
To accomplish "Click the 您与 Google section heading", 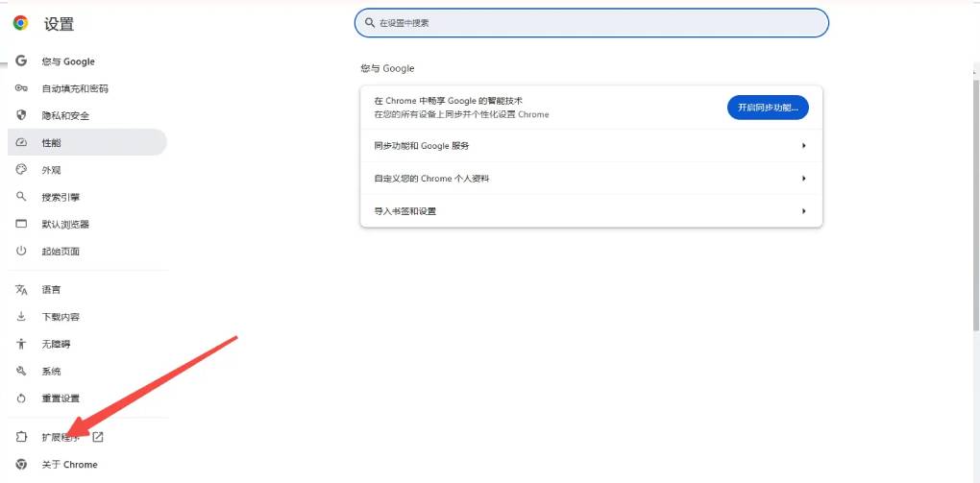I will coord(387,68).
